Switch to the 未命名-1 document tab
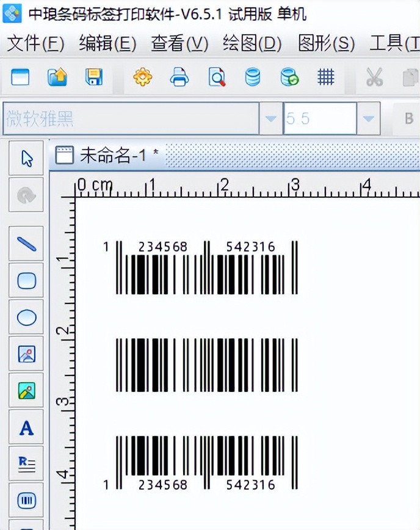This screenshot has width=420, height=530. 107,156
